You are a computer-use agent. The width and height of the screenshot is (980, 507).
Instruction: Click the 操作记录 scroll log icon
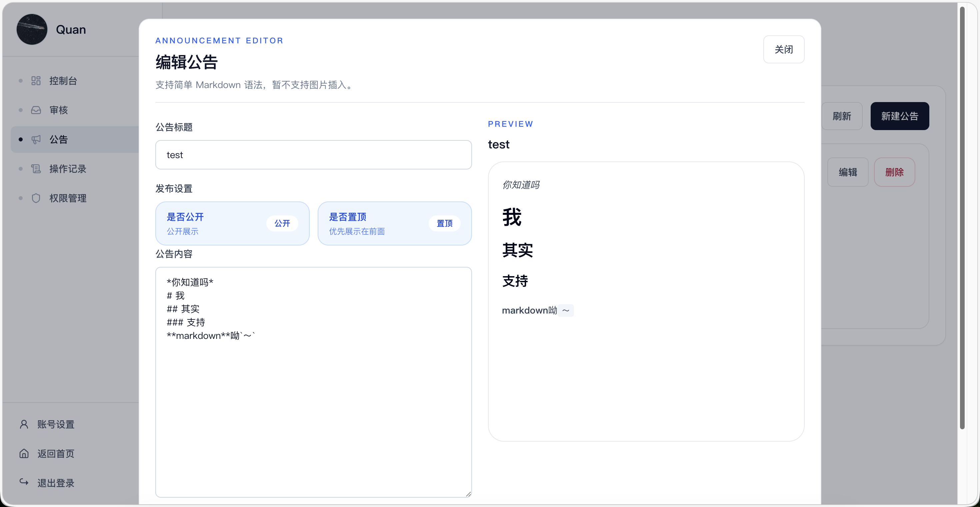(x=36, y=169)
